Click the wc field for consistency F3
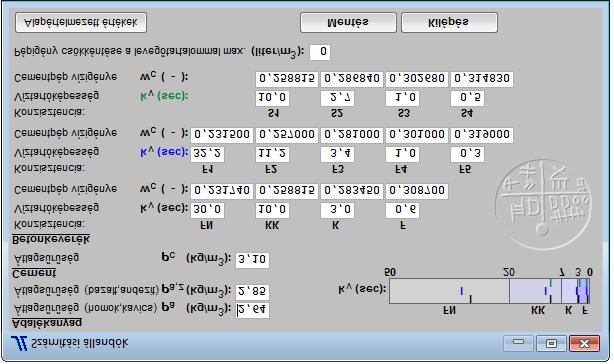Image resolution: width=614 pixels, height=364 pixels. pos(352,135)
